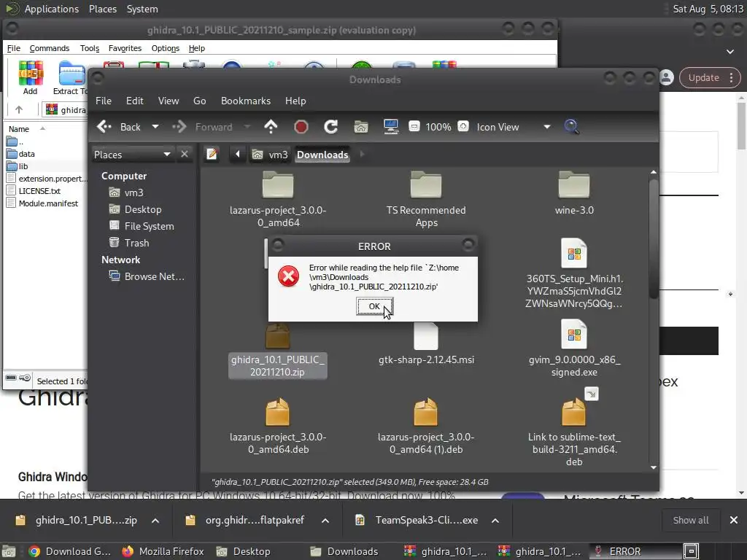This screenshot has width=747, height=560.
Task: Open Icon View mode dropdown
Action: coord(513,127)
